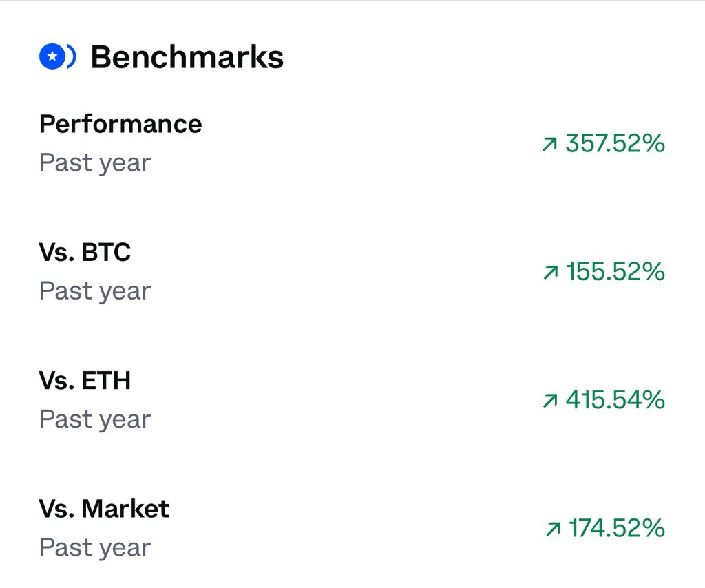Click the arrow icon next to 174.52%

pos(553,528)
